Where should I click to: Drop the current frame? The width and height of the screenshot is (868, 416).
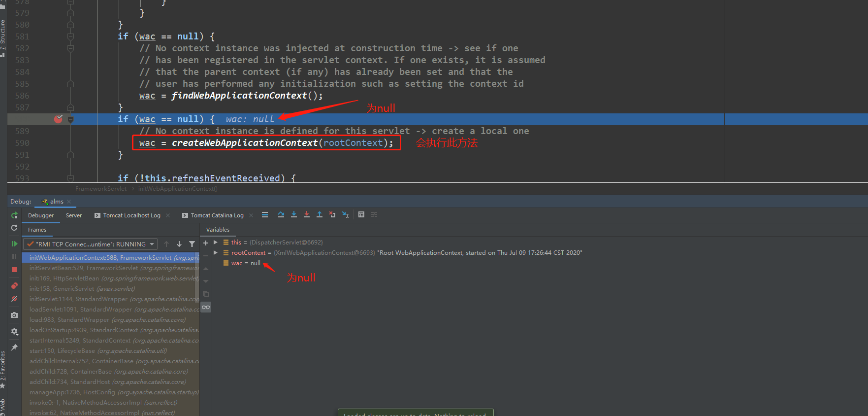(332, 214)
